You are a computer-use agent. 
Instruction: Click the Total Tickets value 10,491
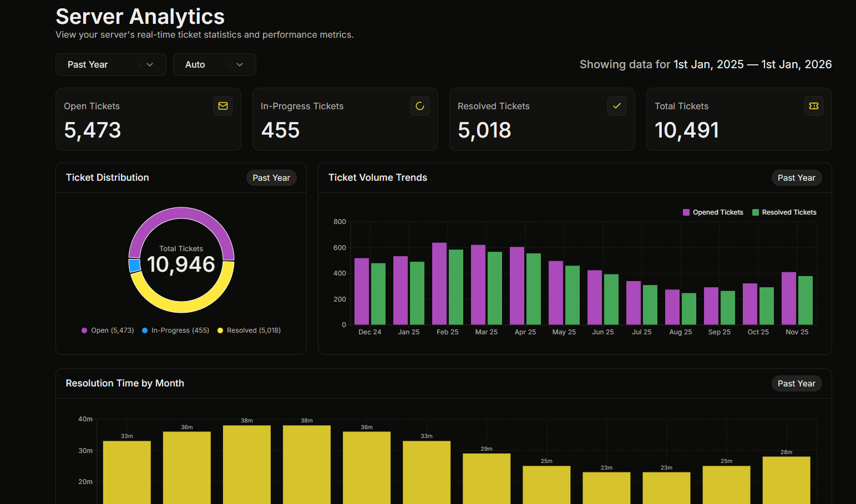[687, 130]
